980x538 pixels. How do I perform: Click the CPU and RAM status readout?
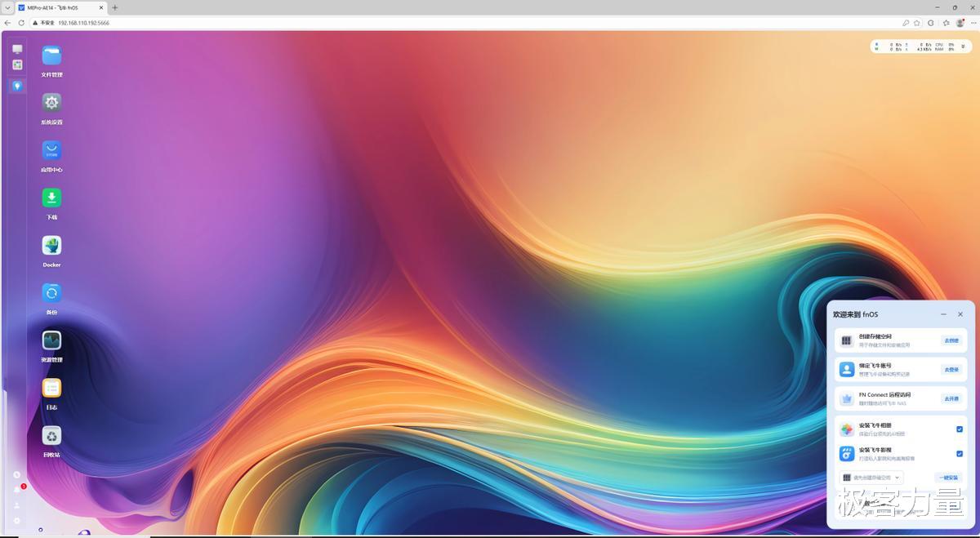946,47
